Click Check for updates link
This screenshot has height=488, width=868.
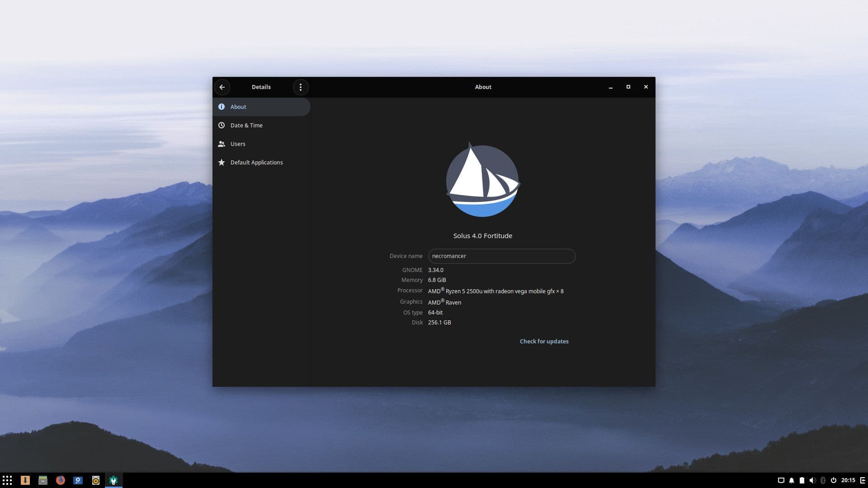[544, 341]
